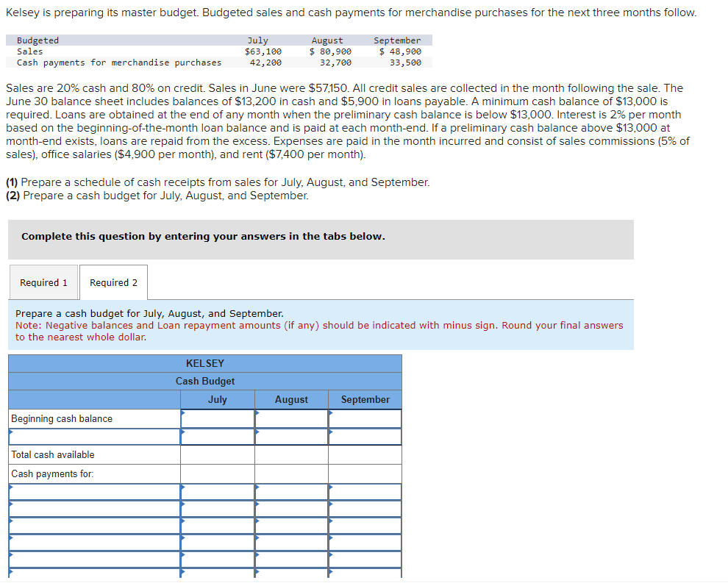Image resolution: width=728 pixels, height=583 pixels.
Task: Click September Total cash available cell
Action: pyautogui.click(x=365, y=454)
